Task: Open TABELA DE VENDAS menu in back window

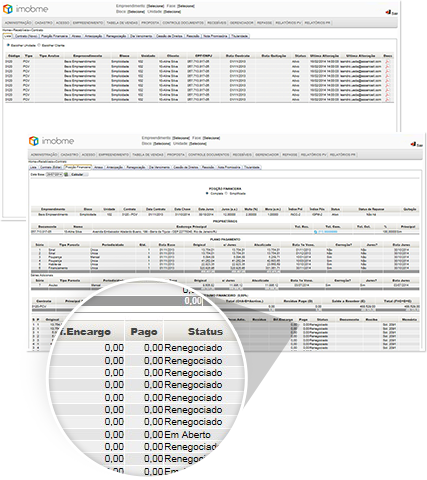Action: pos(122,23)
